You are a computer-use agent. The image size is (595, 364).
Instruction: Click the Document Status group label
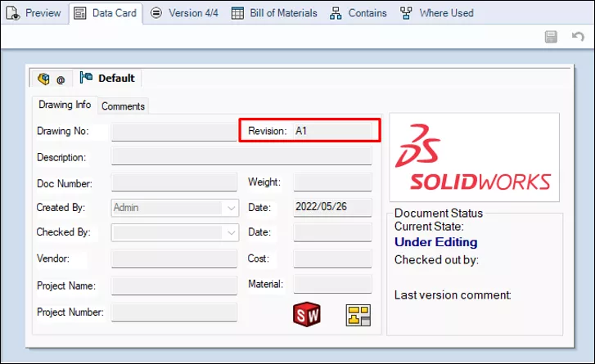tap(439, 213)
